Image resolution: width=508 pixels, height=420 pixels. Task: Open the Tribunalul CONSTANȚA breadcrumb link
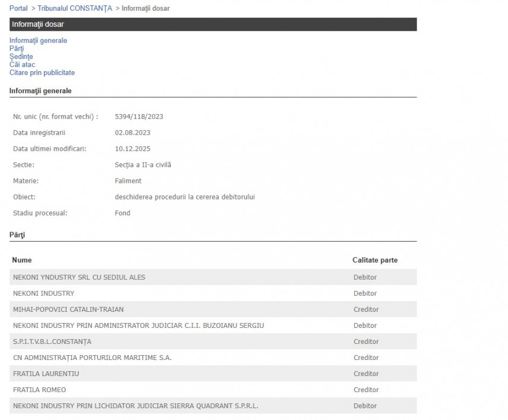74,8
